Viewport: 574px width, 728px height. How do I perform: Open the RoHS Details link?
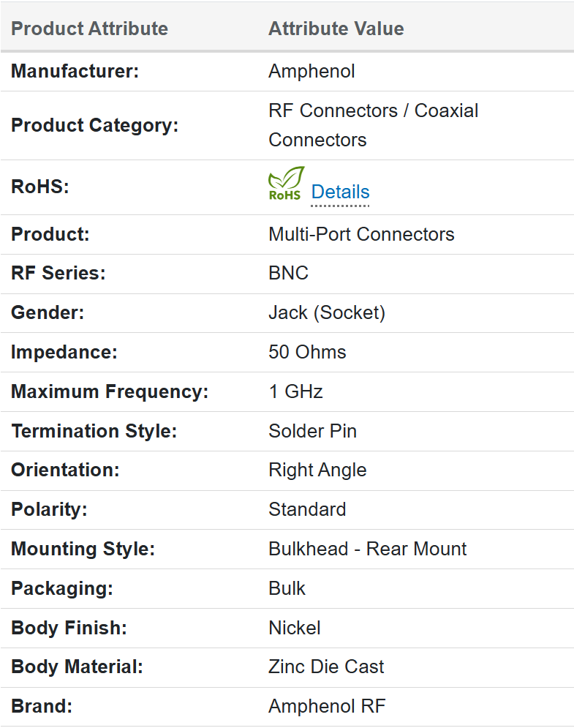[340, 192]
